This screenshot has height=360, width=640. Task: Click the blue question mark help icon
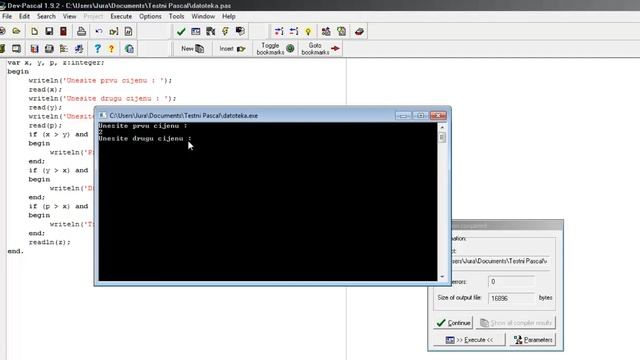pyautogui.click(x=97, y=49)
